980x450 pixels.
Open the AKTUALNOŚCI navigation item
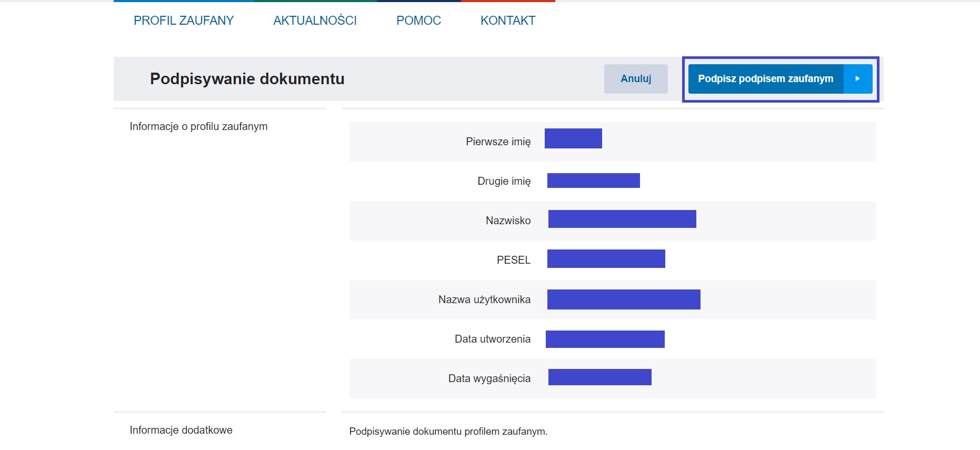[315, 21]
